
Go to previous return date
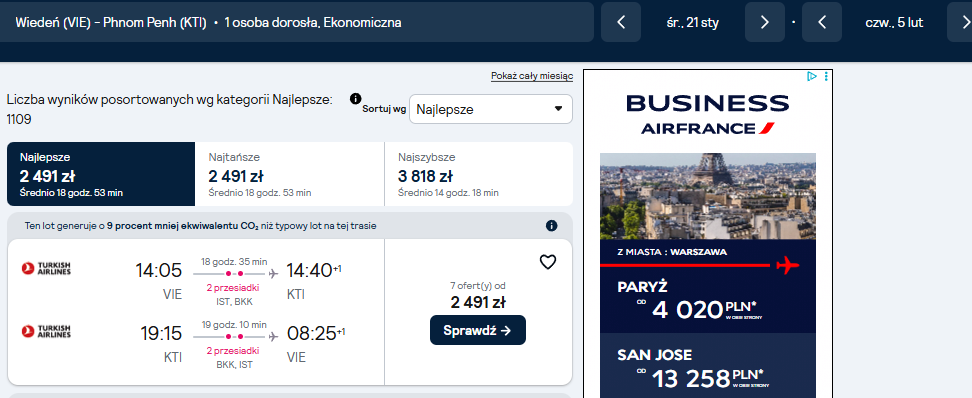point(822,22)
